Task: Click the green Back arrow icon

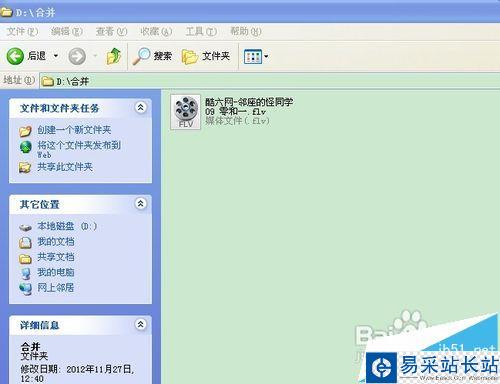Action: point(15,56)
